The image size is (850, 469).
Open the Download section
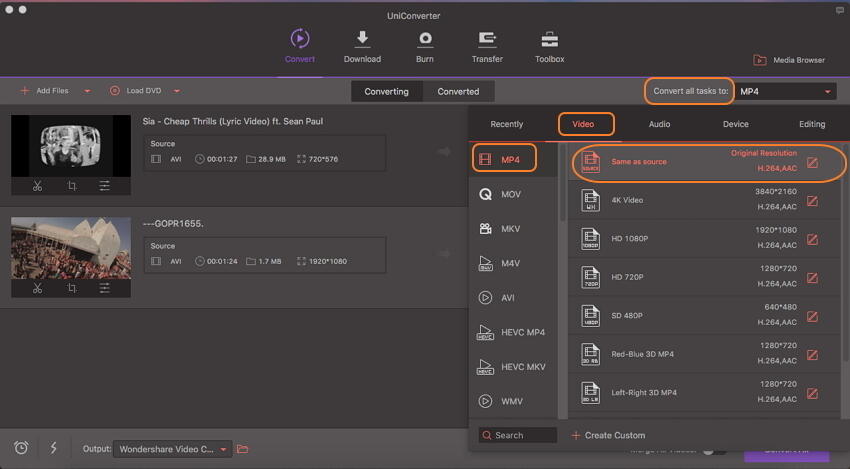pos(362,47)
